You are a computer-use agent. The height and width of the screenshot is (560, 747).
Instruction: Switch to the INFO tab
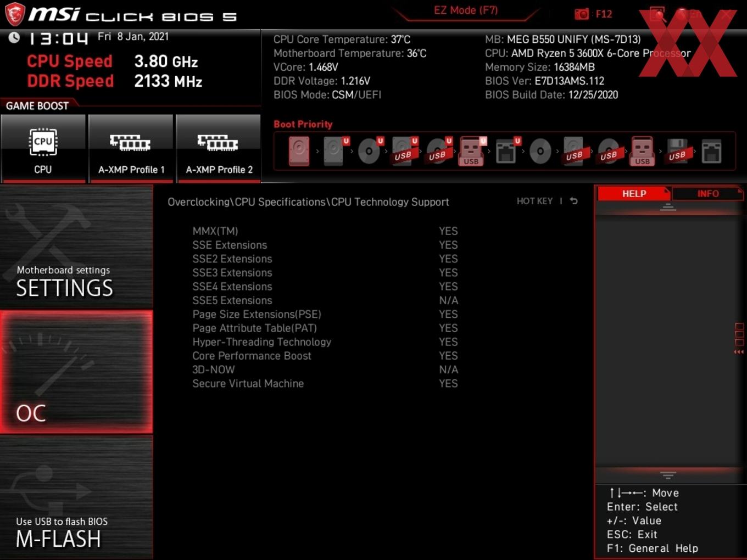708,194
